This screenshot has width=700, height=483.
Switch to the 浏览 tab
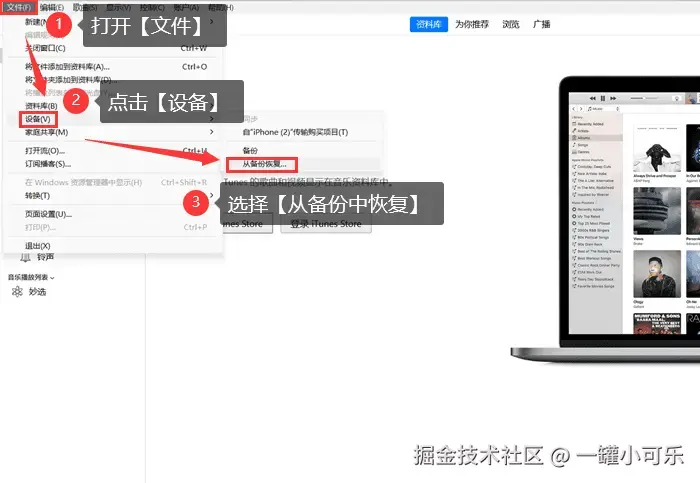511,24
